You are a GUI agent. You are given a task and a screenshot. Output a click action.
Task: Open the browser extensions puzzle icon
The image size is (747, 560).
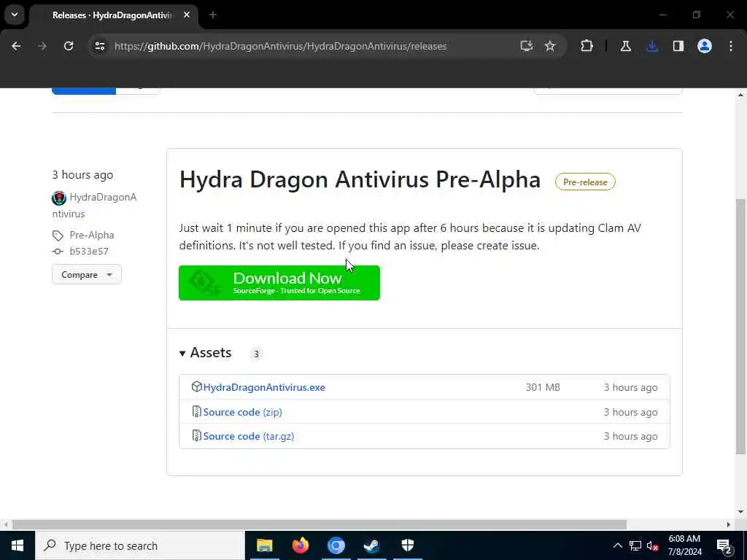pyautogui.click(x=587, y=46)
